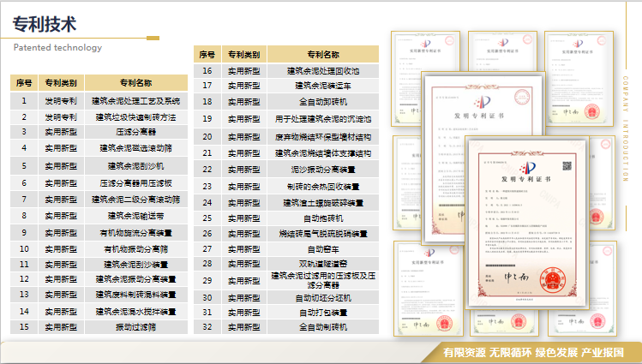
Task: Select the 建筑余泥刮沙机 cell
Action: [136, 166]
